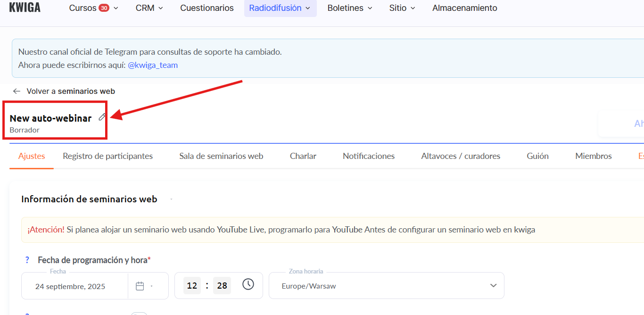This screenshot has height=315, width=644.
Task: Open Cuestionarios in the top menu
Action: 207,8
